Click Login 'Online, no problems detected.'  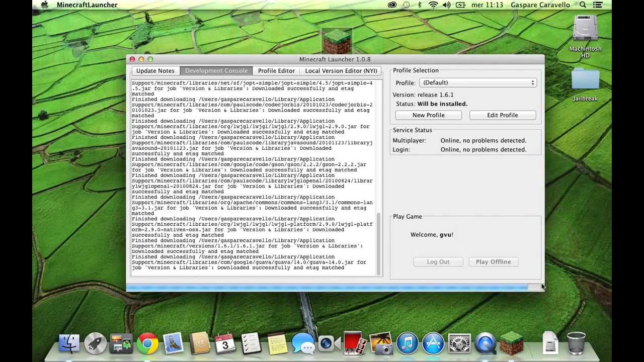tap(484, 150)
